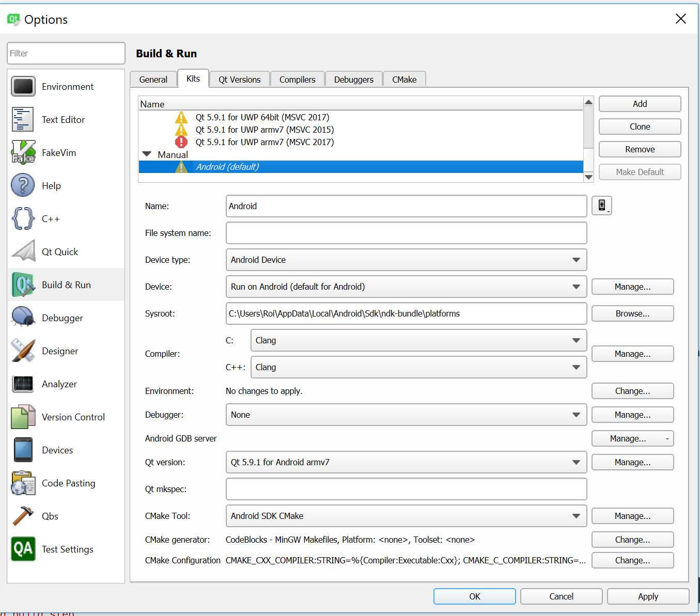
Task: Click warning icon of UWP 64bit kit
Action: [181, 117]
